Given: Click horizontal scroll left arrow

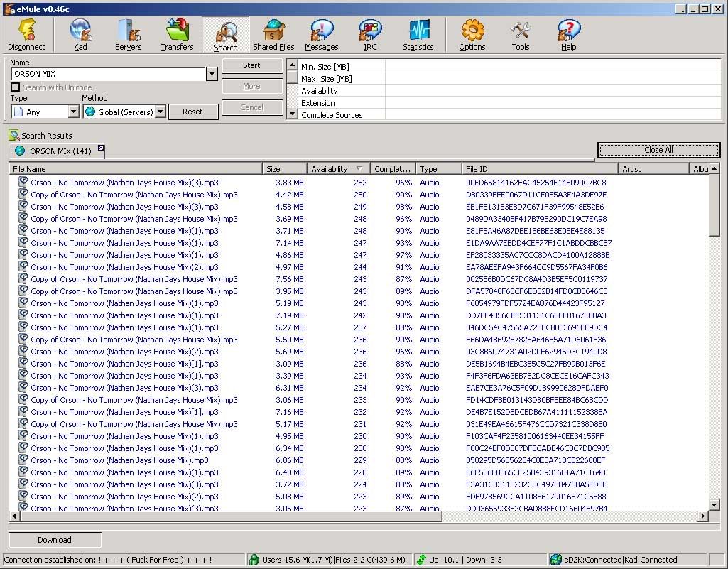Looking at the screenshot, I should click(15, 516).
